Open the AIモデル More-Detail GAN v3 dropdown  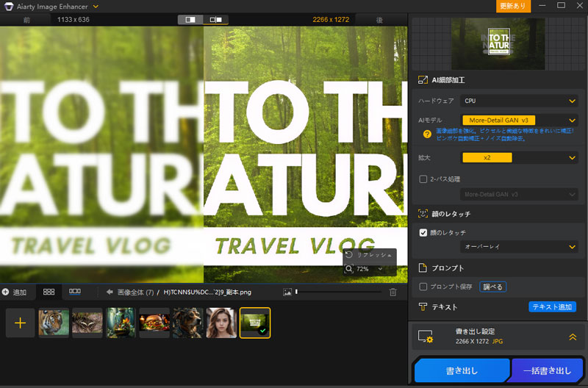519,120
